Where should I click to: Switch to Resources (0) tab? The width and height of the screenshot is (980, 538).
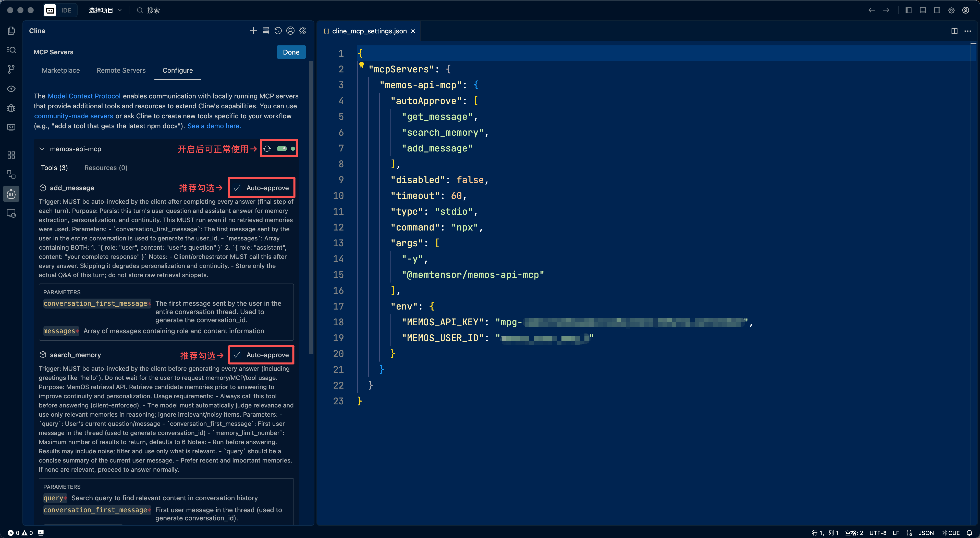point(106,168)
